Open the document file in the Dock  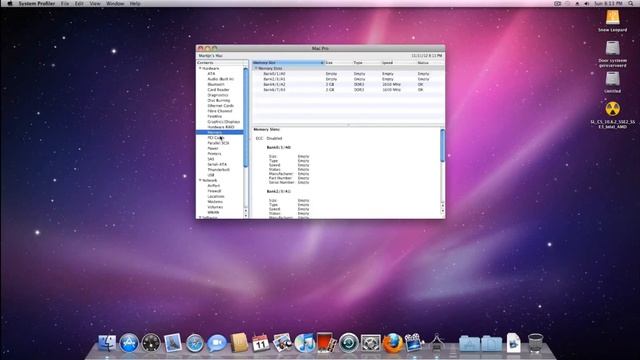tap(513, 343)
